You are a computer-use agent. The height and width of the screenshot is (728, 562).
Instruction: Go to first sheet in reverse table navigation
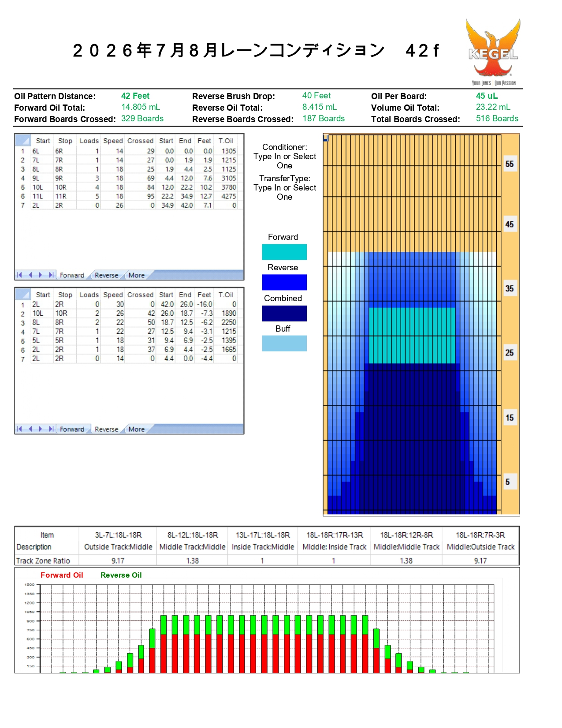coord(19,429)
